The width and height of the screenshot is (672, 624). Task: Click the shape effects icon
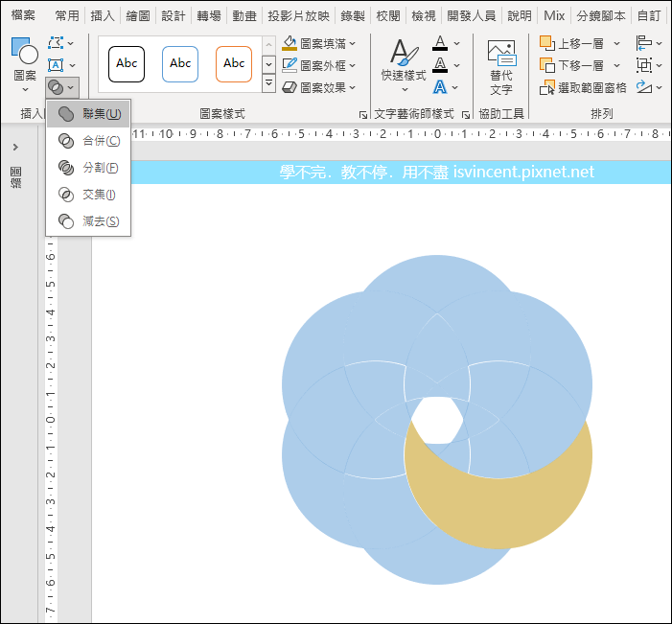pos(290,87)
